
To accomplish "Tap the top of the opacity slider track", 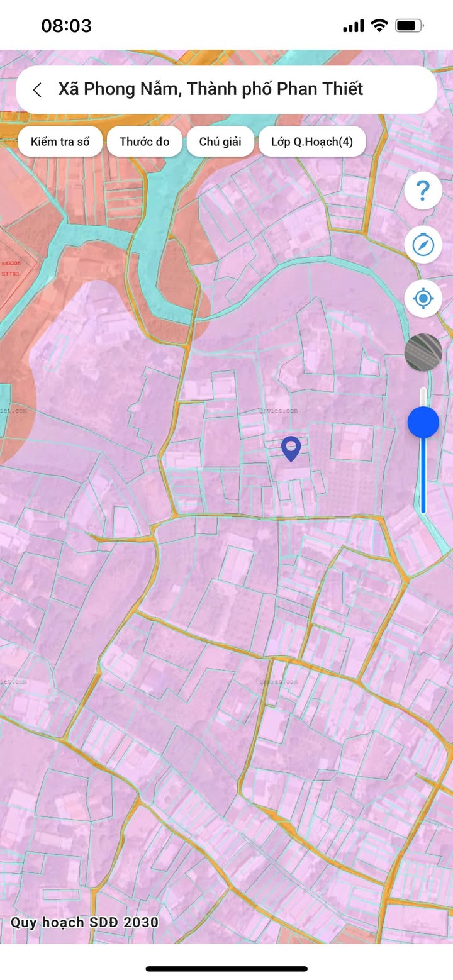I will pos(423,391).
